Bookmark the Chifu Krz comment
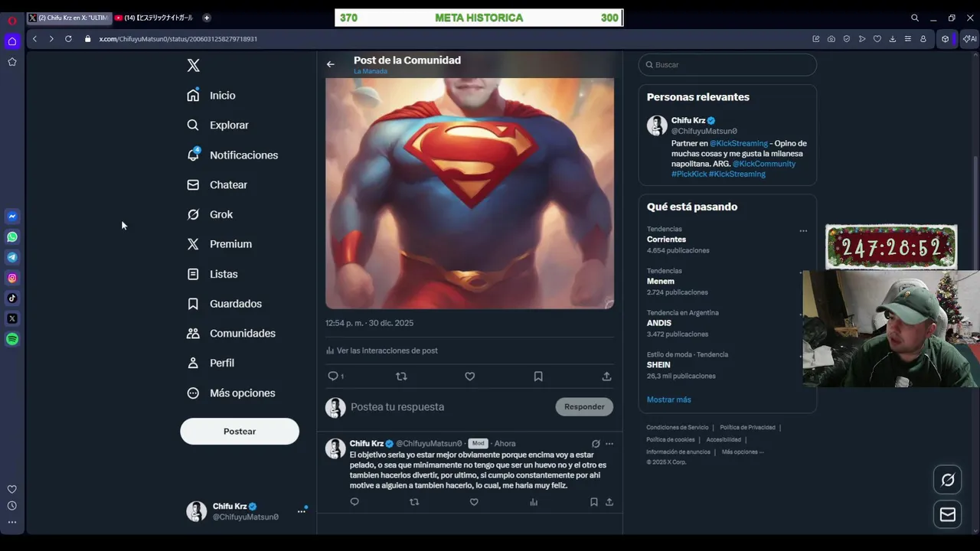The height and width of the screenshot is (551, 980). click(x=593, y=502)
